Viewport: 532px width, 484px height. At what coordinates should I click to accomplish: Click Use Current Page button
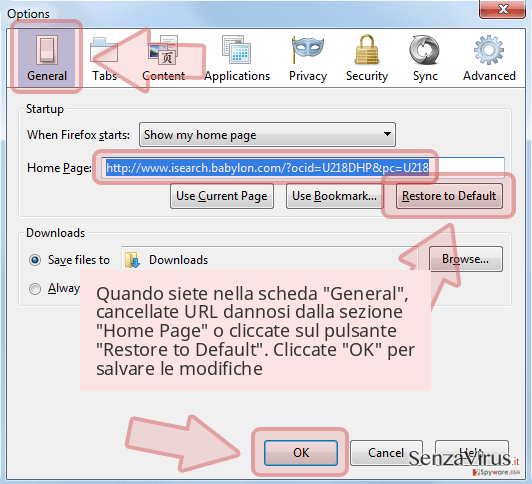(222, 196)
